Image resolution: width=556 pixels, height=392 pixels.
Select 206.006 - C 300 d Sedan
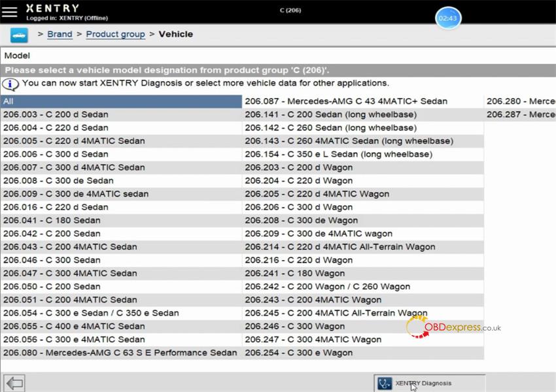click(x=121, y=154)
